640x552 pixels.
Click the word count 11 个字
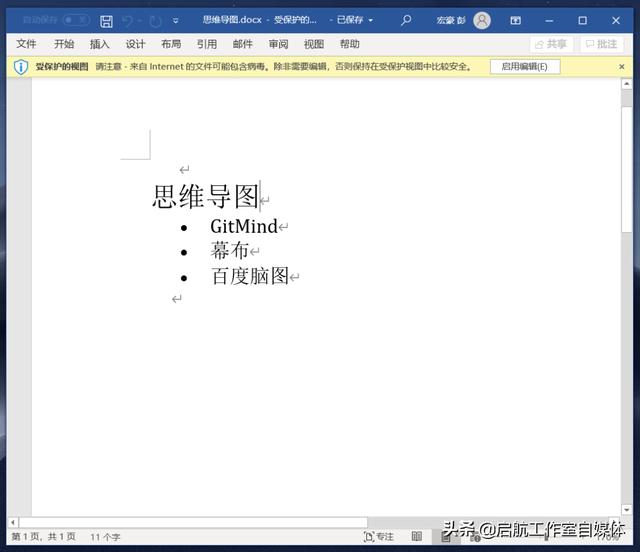click(x=105, y=537)
